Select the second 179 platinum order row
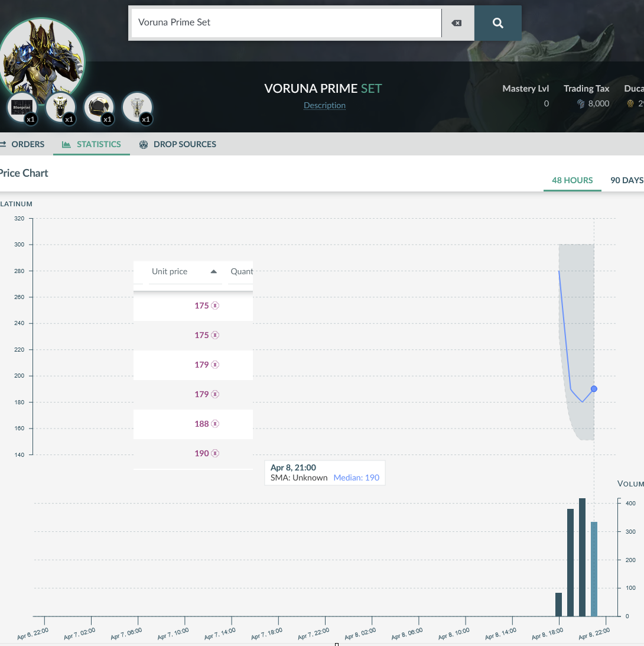The width and height of the screenshot is (644, 646). pos(193,394)
